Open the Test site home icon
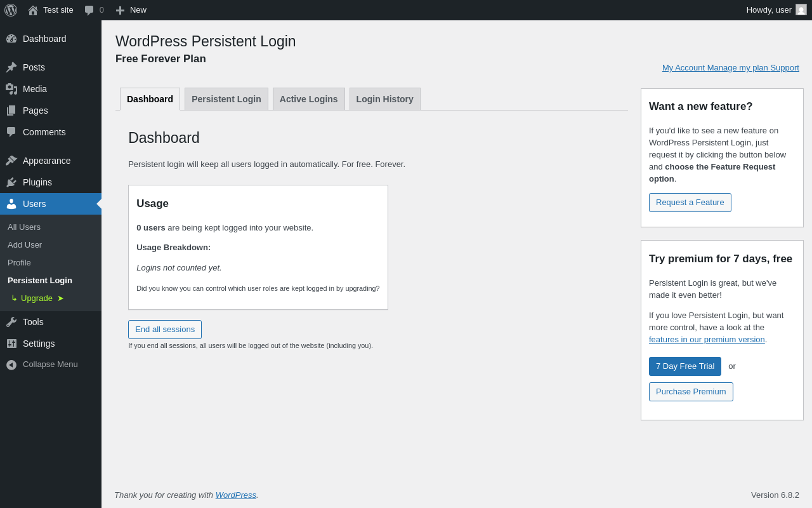Image resolution: width=812 pixels, height=508 pixels. click(x=33, y=10)
